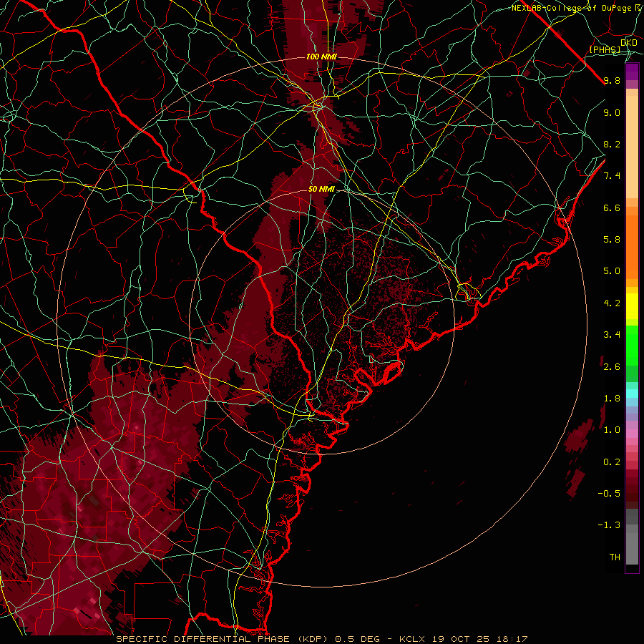This screenshot has width=644, height=644.
Task: Click the "4.2" color scale value
Action: click(612, 303)
